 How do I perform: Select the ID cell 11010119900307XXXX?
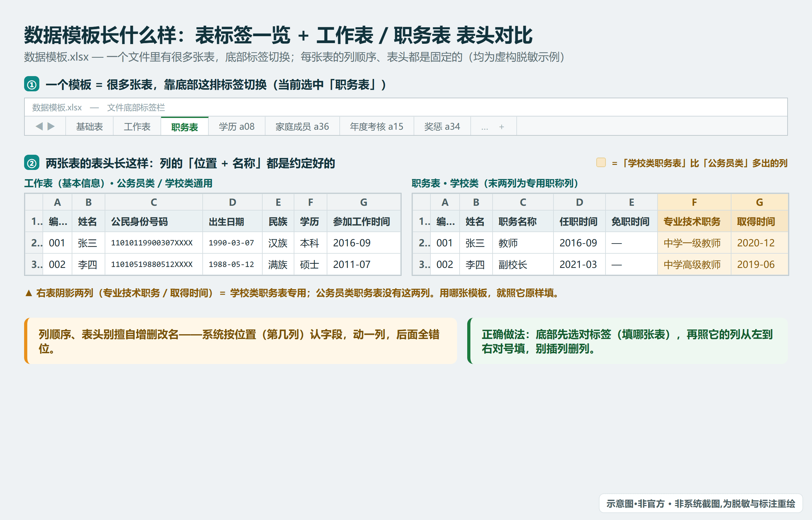154,243
